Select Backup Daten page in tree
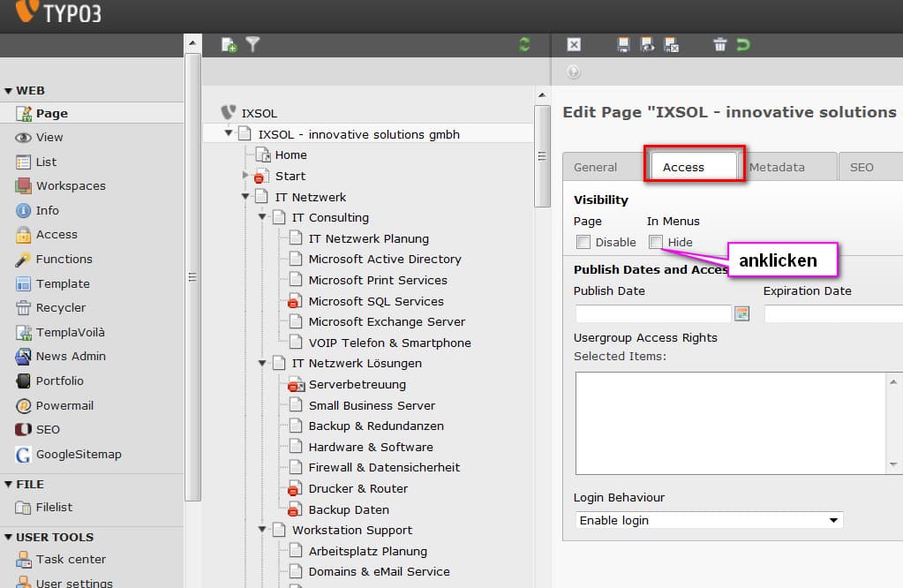Viewport: 903px width, 588px height. click(349, 509)
